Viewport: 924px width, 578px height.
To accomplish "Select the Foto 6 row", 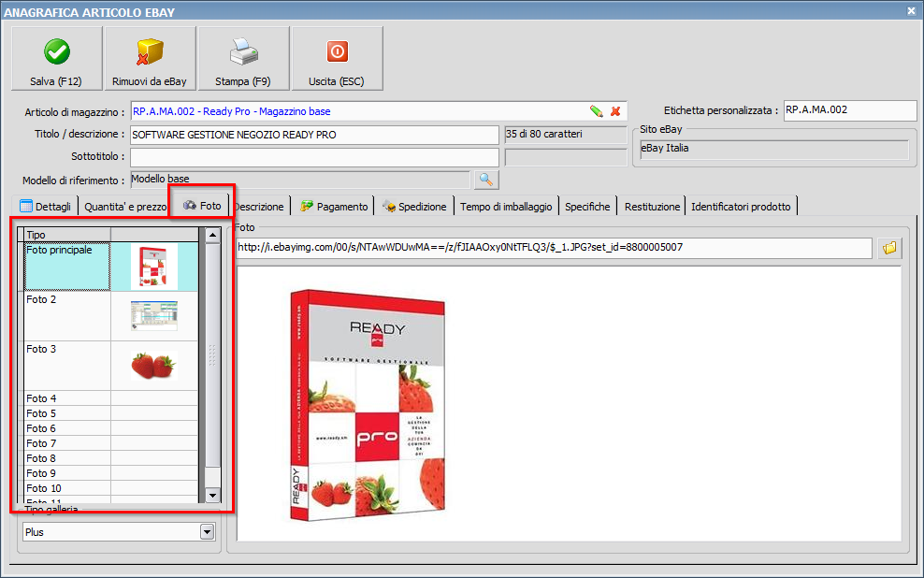I will [110, 428].
